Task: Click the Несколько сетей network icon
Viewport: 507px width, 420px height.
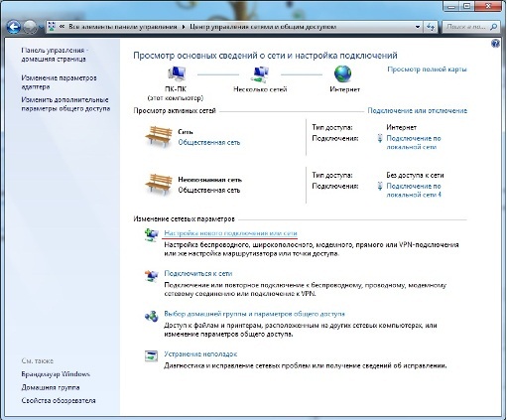Action: [260, 74]
